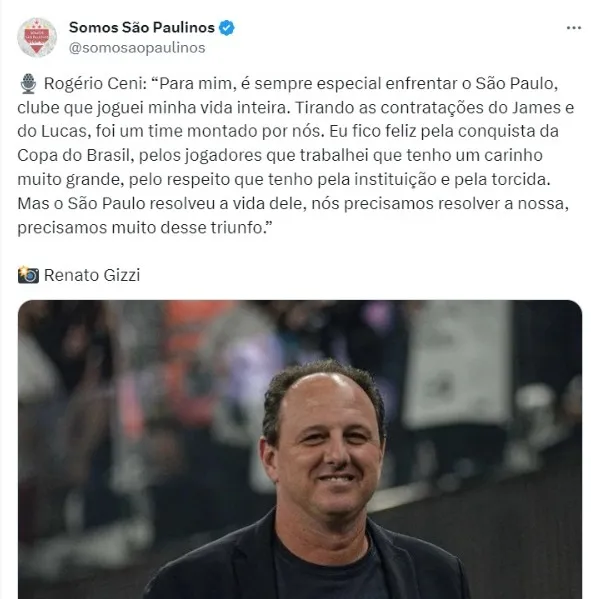Click the phrase minha vida inteira
Image resolution: width=591 pixels, height=599 pixels.
217,108
